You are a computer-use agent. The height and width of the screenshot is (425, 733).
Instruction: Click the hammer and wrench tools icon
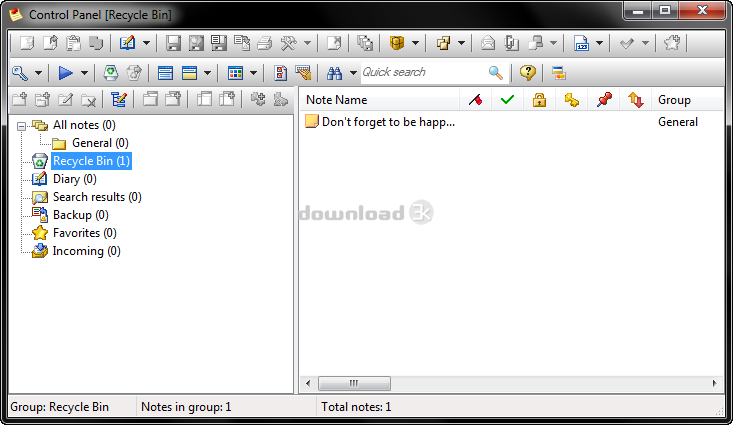coord(288,43)
